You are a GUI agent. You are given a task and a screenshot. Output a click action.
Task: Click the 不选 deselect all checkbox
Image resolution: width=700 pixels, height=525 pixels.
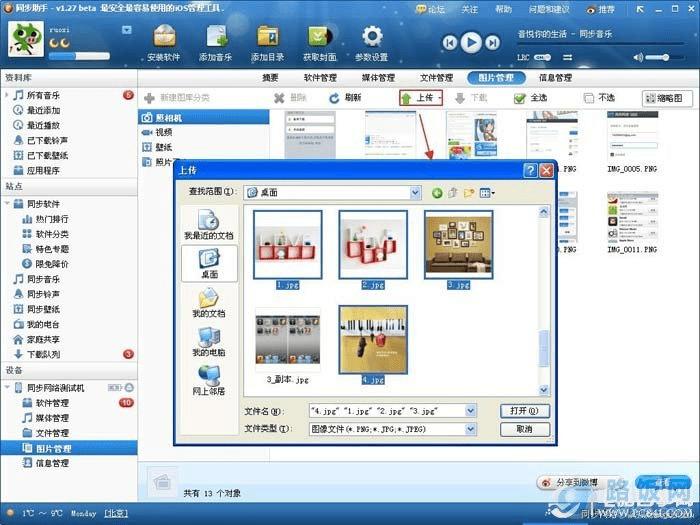(x=599, y=98)
